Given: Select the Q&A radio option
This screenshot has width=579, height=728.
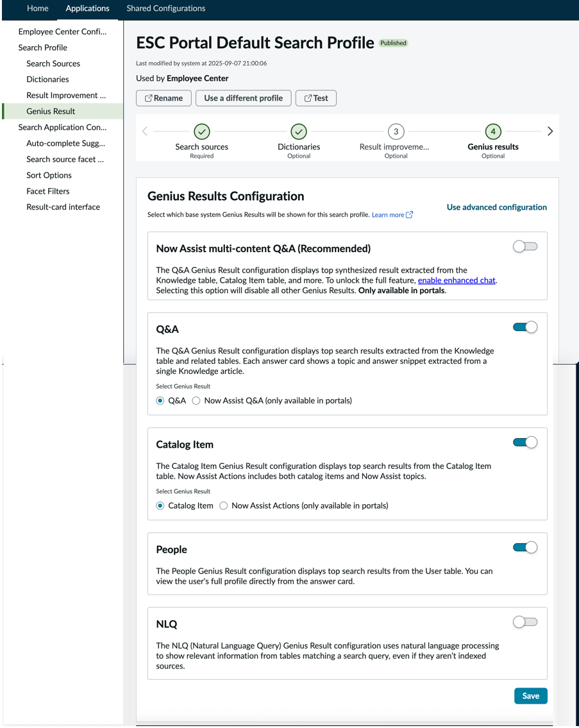Looking at the screenshot, I should (x=160, y=401).
